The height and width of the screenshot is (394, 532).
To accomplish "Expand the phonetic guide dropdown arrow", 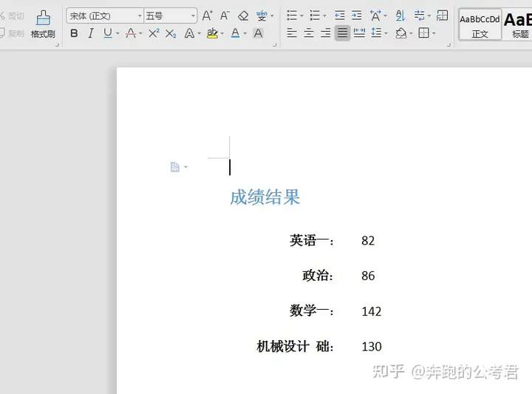I will pyautogui.click(x=272, y=16).
